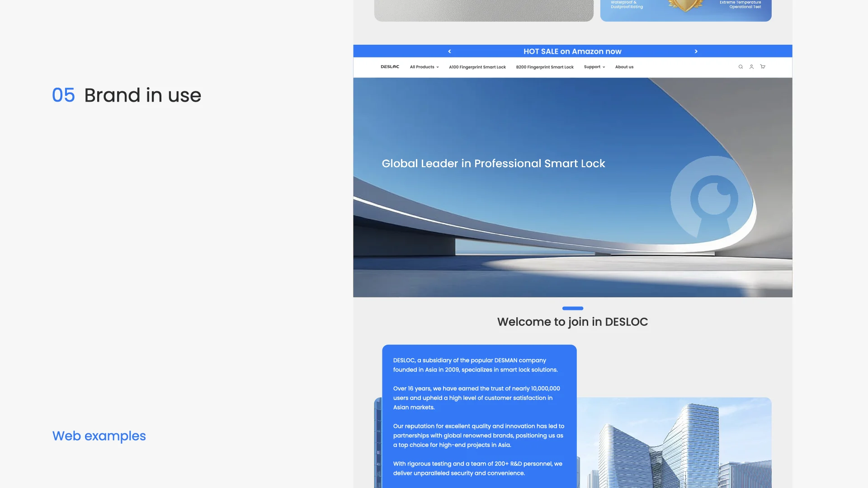This screenshot has height=488, width=868.
Task: Open the shopping cart icon
Action: pos(763,67)
